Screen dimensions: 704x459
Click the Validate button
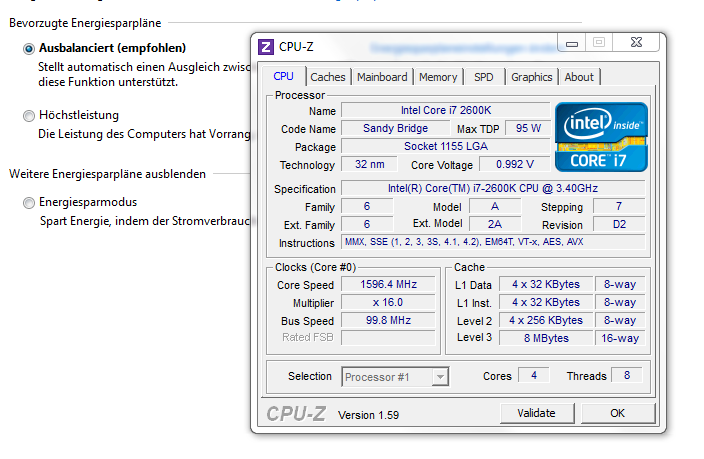(x=537, y=413)
